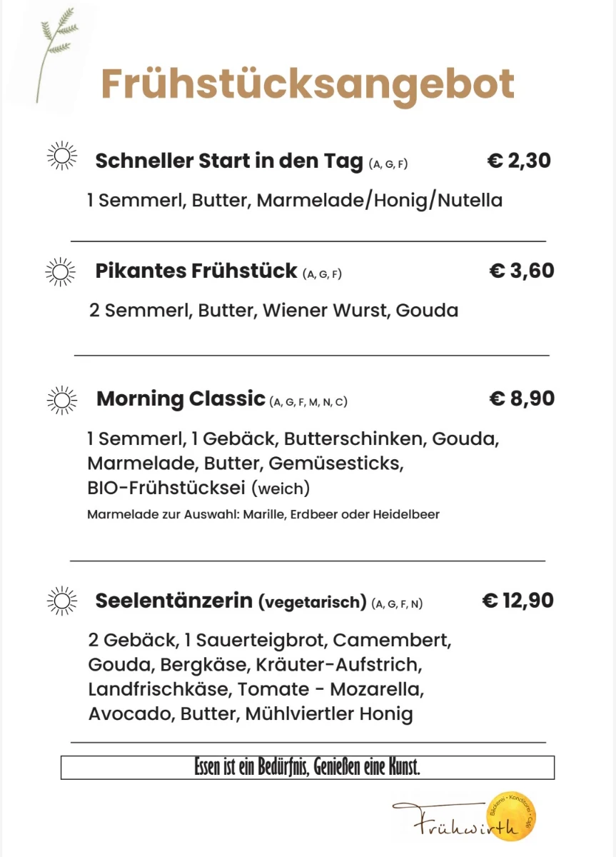Click the € 2,30 price
This screenshot has width=616, height=857.
pos(519,161)
